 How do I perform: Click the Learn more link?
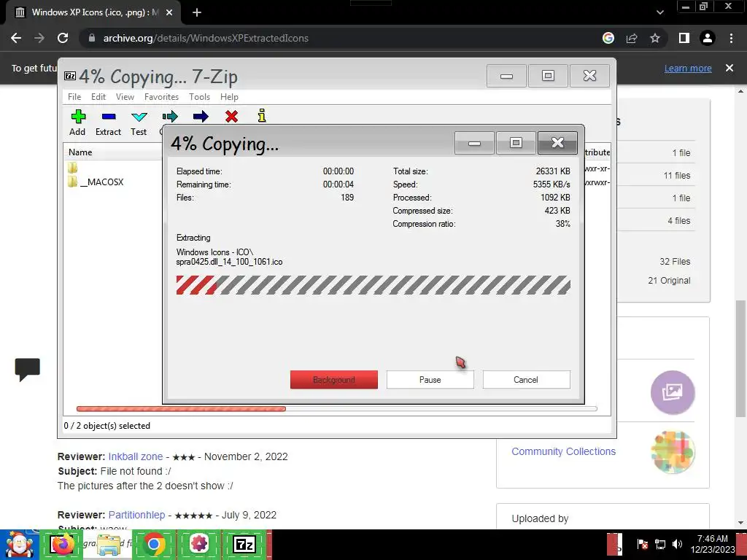click(688, 68)
